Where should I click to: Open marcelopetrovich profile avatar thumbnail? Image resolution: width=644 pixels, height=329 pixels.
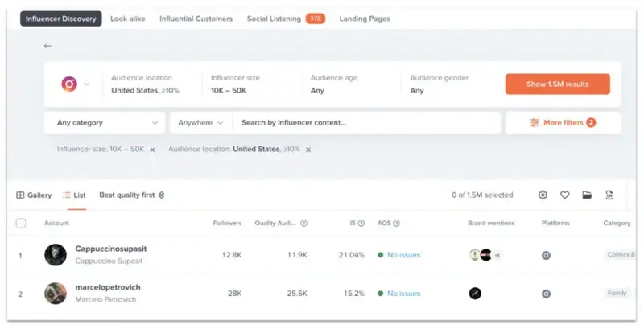[56, 294]
